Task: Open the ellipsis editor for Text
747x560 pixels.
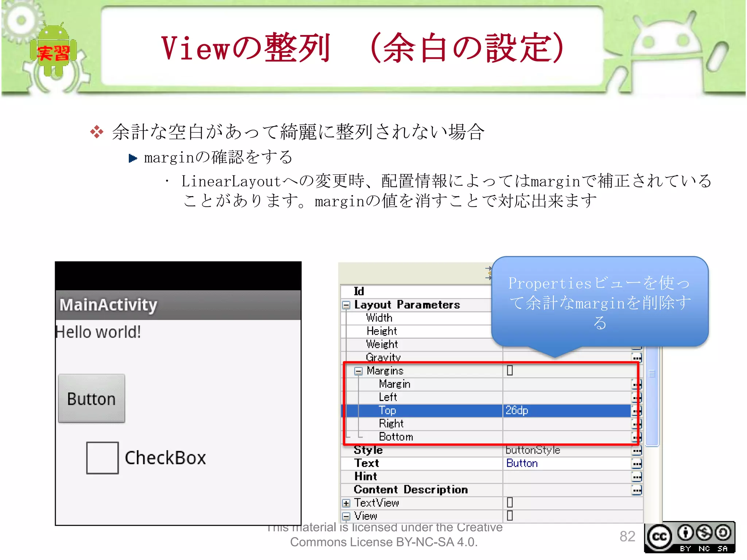Action: tap(637, 464)
